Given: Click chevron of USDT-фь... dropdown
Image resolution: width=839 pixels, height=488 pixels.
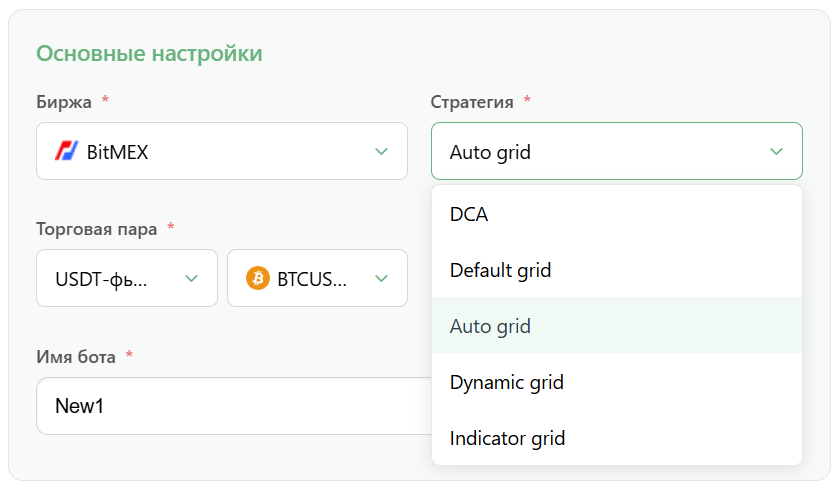Looking at the screenshot, I should pos(191,278).
